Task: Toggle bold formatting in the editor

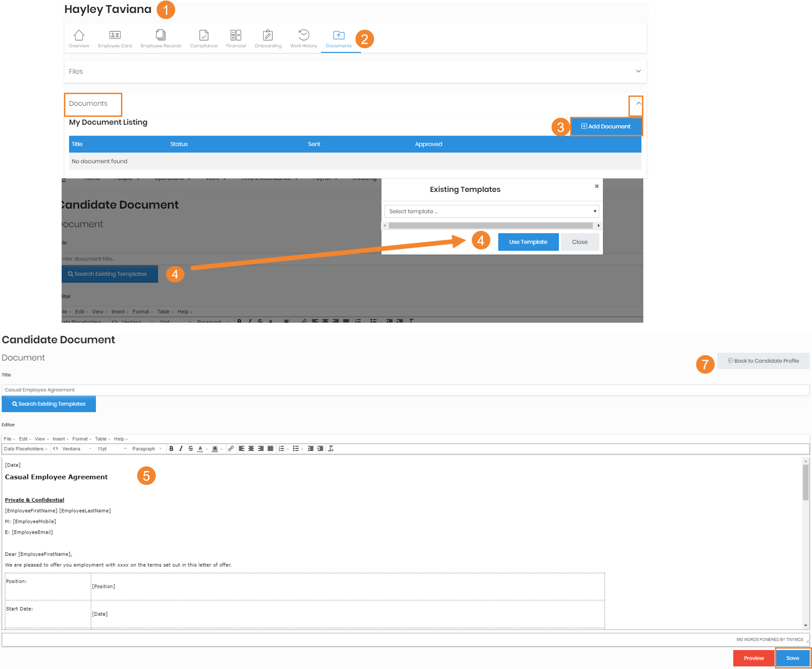Action: click(171, 449)
